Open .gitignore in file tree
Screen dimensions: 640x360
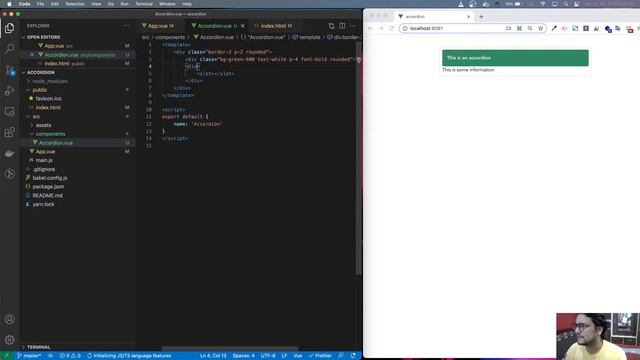tap(44, 169)
